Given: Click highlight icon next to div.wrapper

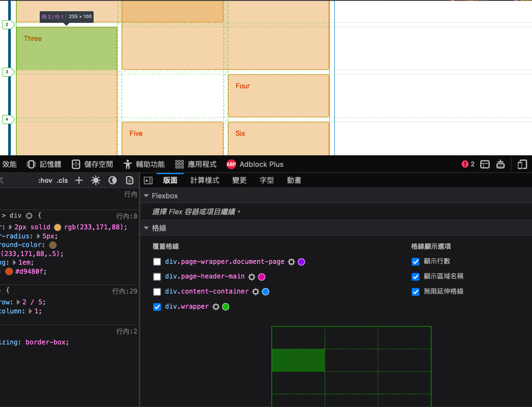Looking at the screenshot, I should pos(216,307).
